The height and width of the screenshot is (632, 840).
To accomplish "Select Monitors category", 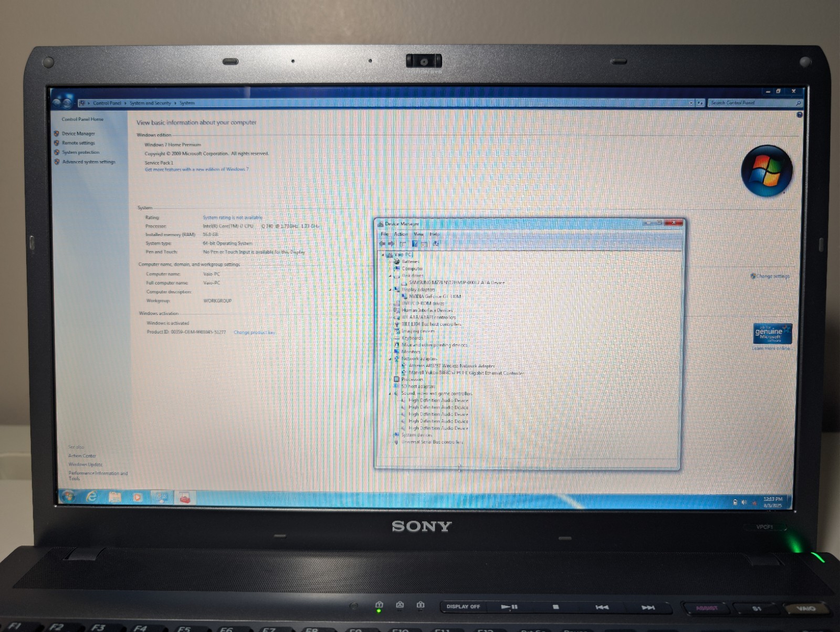I will pos(411,352).
